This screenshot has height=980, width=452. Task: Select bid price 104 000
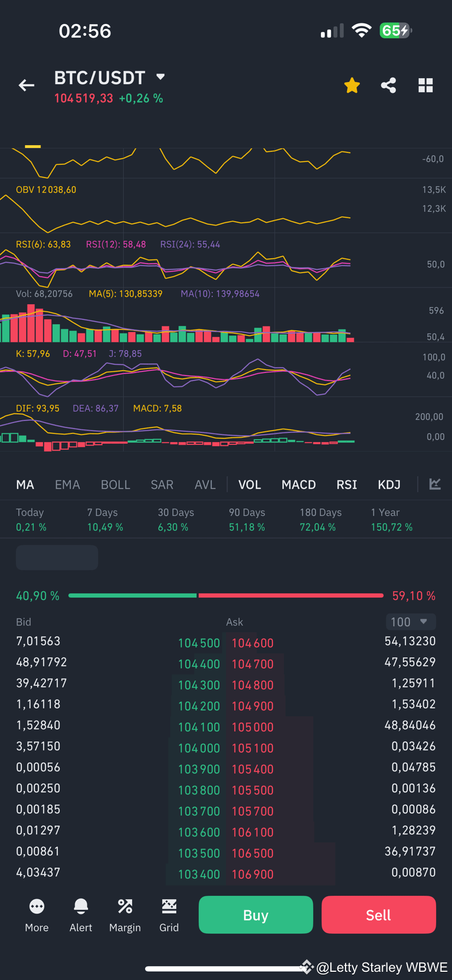coord(199,748)
